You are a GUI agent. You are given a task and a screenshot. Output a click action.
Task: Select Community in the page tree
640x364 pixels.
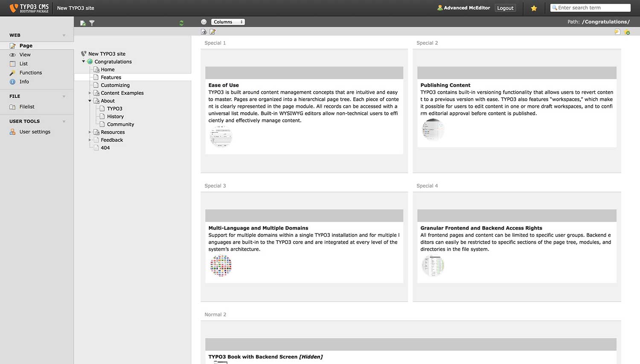click(120, 124)
